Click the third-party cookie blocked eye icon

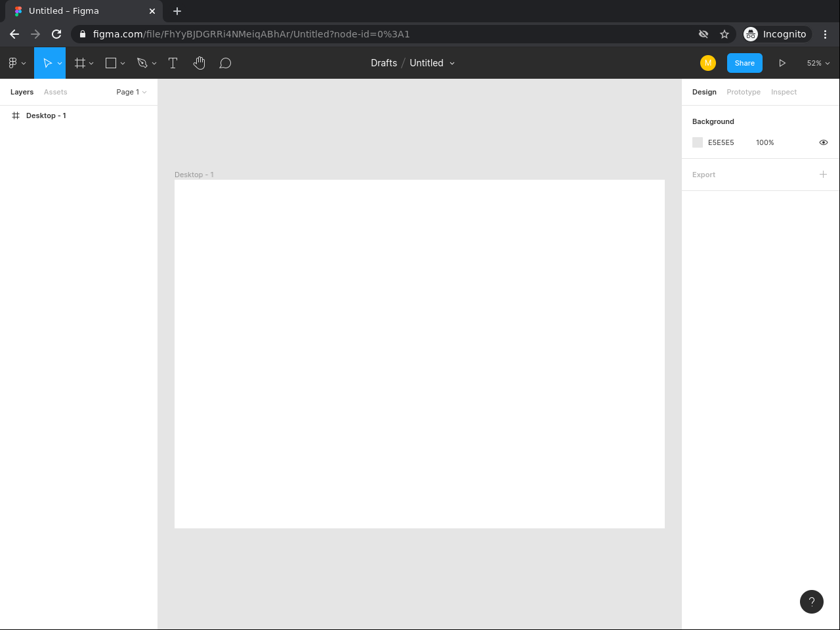(x=703, y=34)
